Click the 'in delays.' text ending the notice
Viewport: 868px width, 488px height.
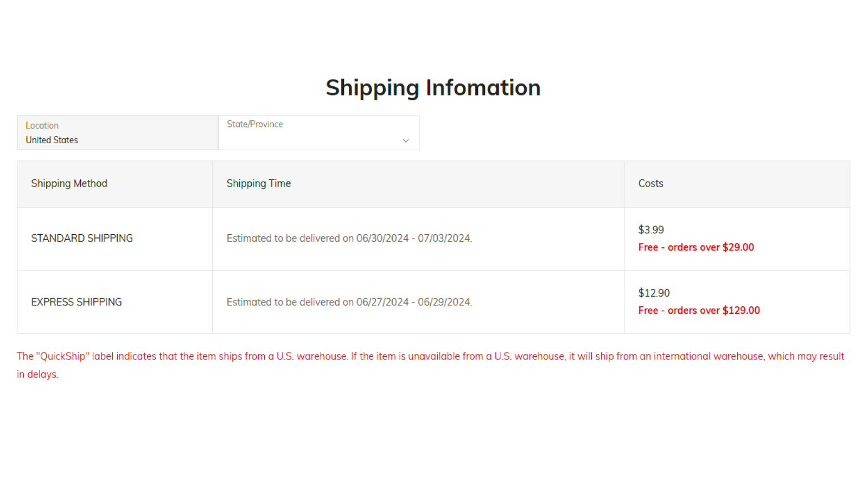(x=37, y=374)
